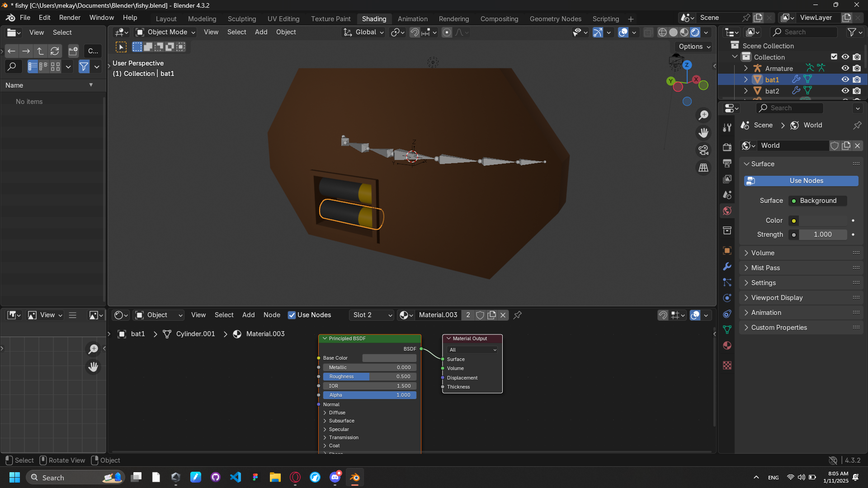Switch to orthographic/perspective grid icon
This screenshot has width=868, height=488.
pyautogui.click(x=703, y=168)
